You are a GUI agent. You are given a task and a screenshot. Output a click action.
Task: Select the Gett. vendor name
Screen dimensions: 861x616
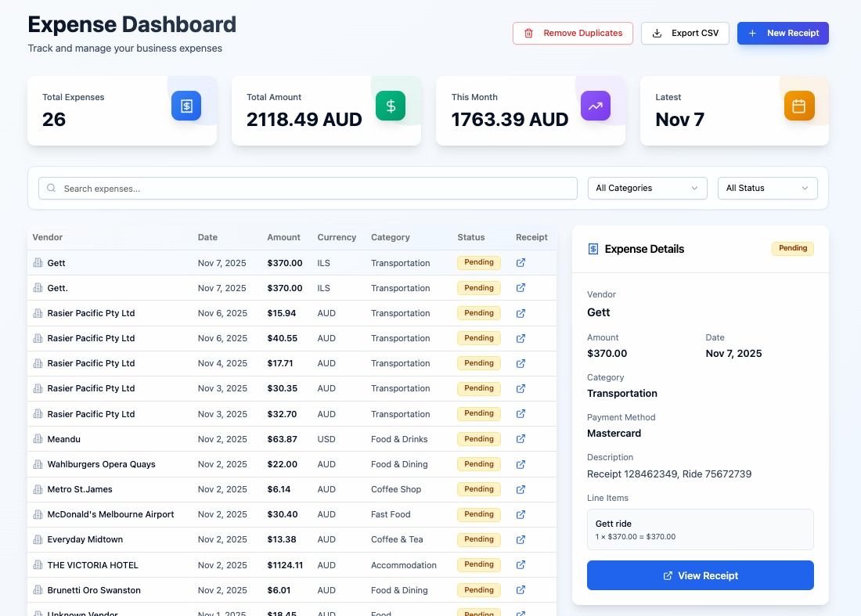[58, 288]
